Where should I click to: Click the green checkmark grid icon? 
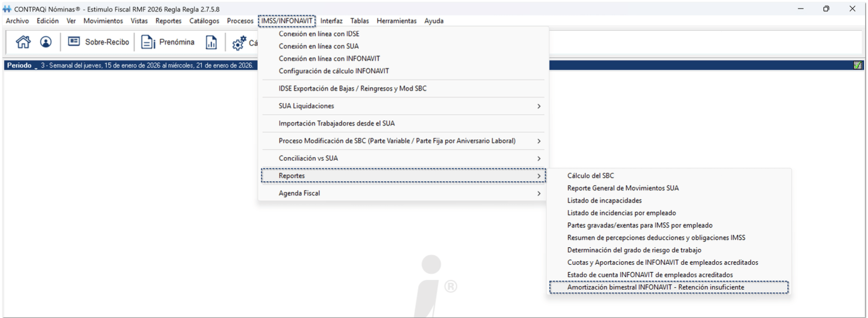pos(858,65)
